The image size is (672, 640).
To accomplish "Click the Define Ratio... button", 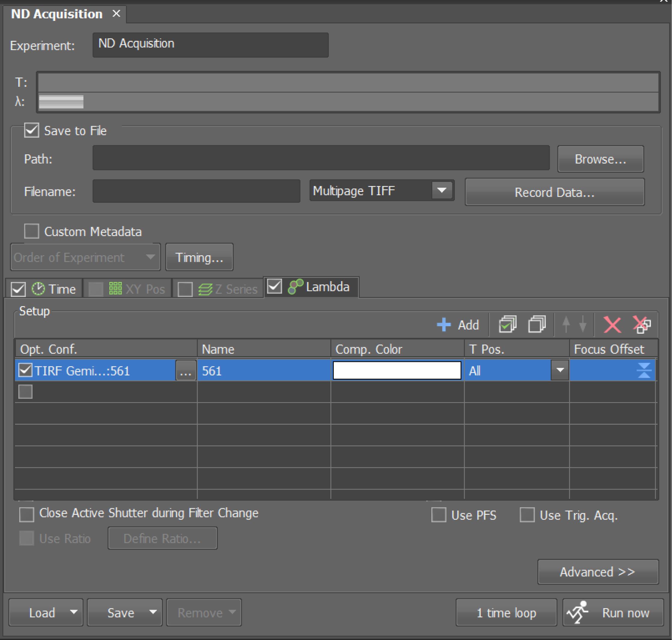I will (163, 538).
